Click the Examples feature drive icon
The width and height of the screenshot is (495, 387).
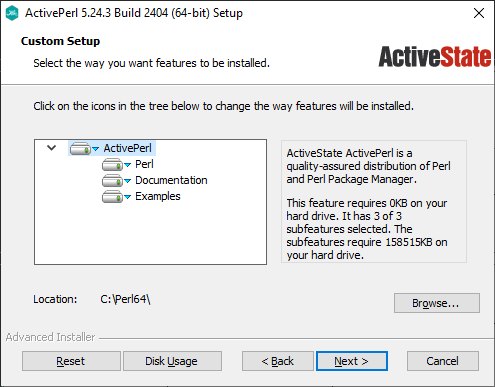click(112, 196)
